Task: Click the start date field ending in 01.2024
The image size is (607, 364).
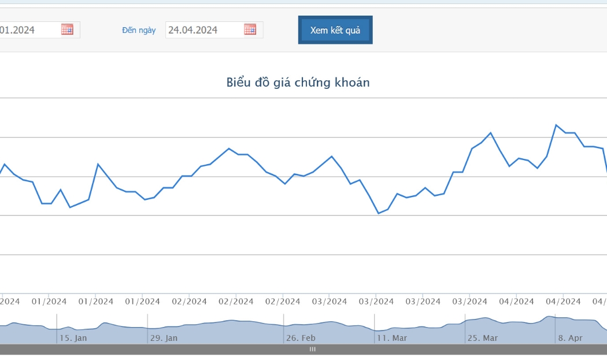Action: pos(39,30)
